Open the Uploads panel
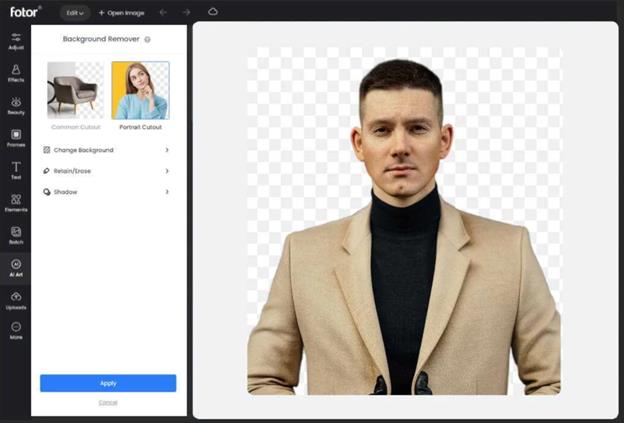 (x=16, y=300)
